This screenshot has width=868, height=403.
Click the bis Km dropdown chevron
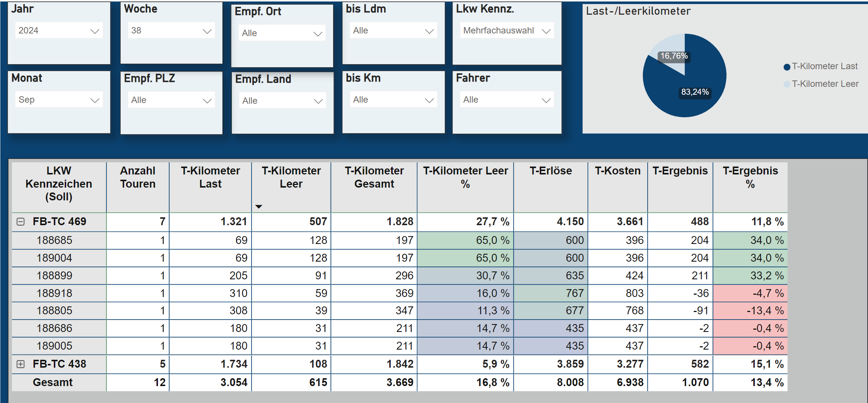pos(429,100)
